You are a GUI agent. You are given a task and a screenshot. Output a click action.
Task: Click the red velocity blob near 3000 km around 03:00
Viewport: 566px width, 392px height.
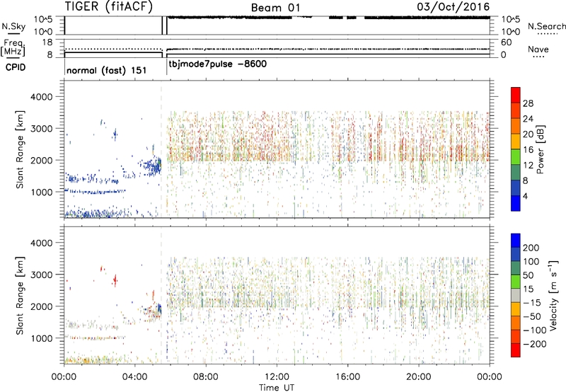pos(115,279)
